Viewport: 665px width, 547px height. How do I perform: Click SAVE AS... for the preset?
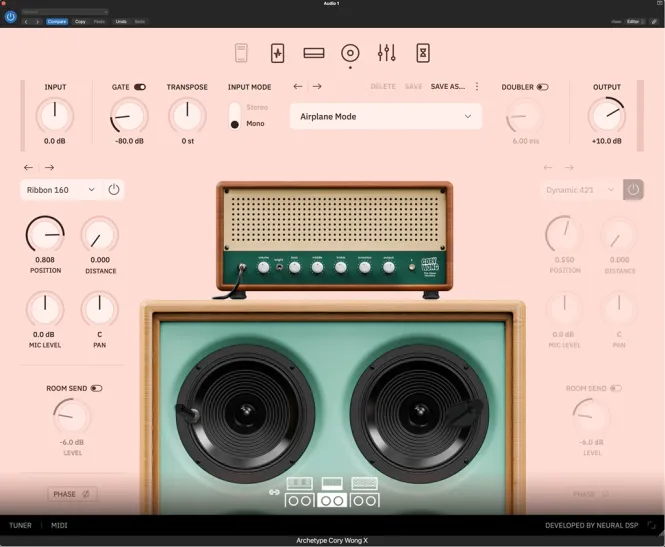coord(447,87)
